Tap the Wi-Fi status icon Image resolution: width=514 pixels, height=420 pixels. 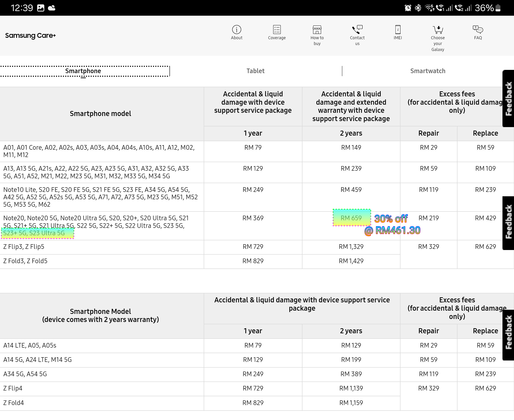pos(430,8)
